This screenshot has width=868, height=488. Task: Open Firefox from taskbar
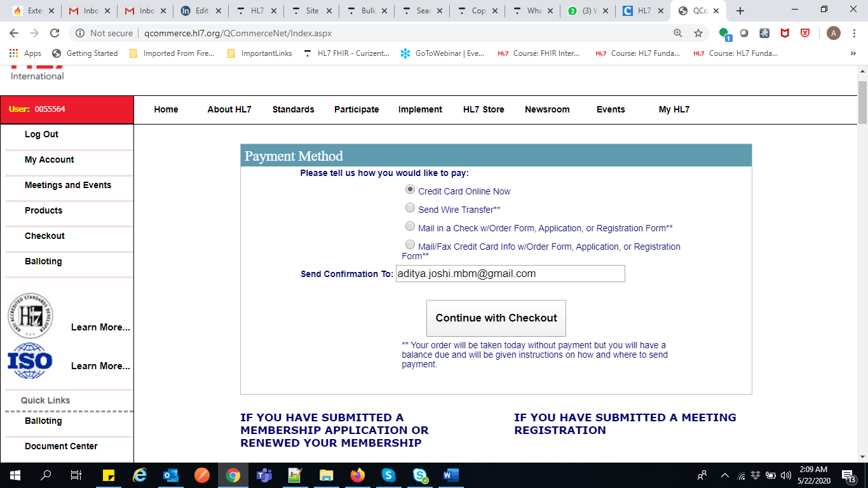click(358, 475)
